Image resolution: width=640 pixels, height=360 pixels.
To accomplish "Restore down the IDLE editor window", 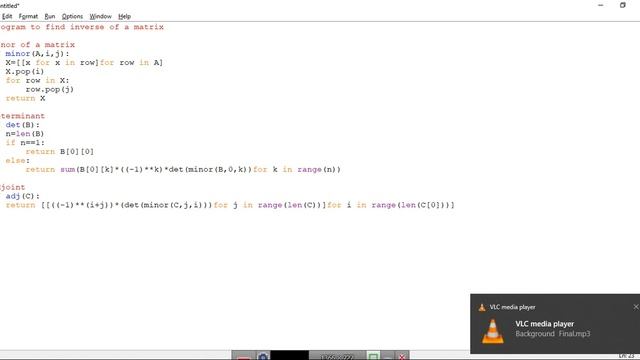I will coord(622,5).
